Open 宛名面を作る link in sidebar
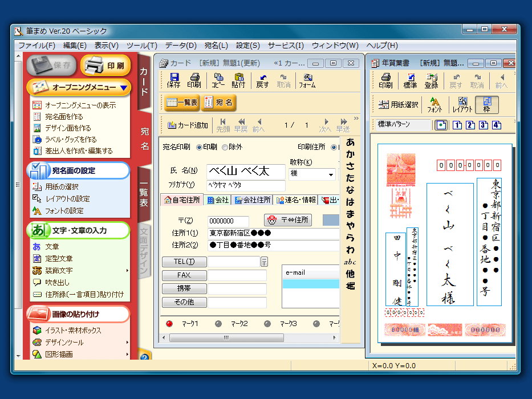 point(64,117)
